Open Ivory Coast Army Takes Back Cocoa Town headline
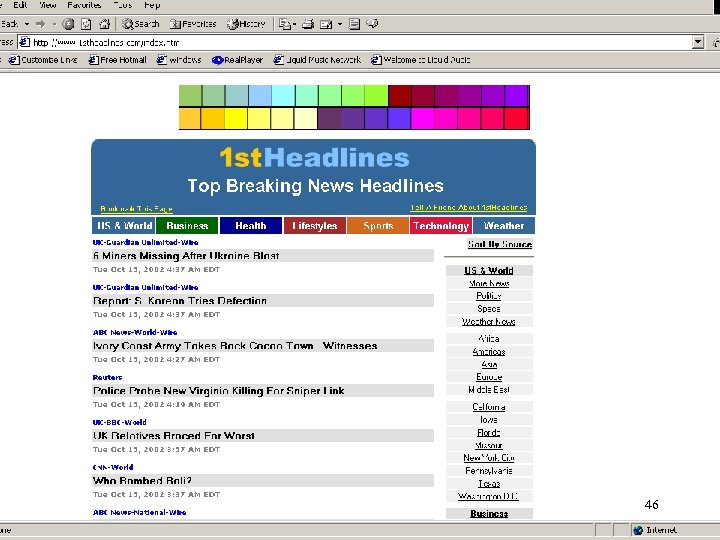The height and width of the screenshot is (540, 720). 235,346
